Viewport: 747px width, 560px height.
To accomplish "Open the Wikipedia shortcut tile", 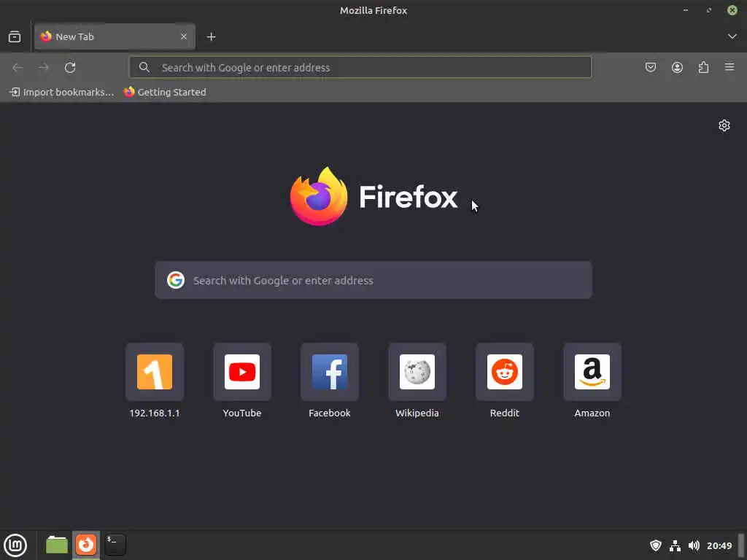I will tap(417, 372).
